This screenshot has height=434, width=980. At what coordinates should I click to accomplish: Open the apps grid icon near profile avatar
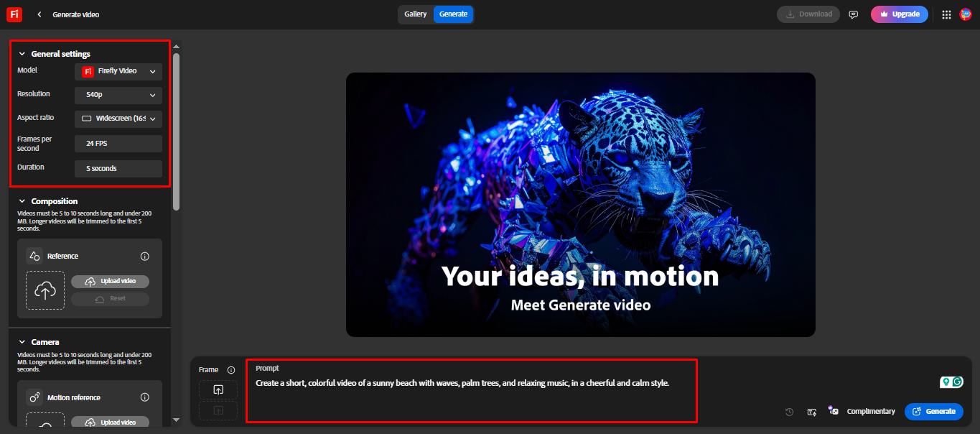pyautogui.click(x=946, y=14)
